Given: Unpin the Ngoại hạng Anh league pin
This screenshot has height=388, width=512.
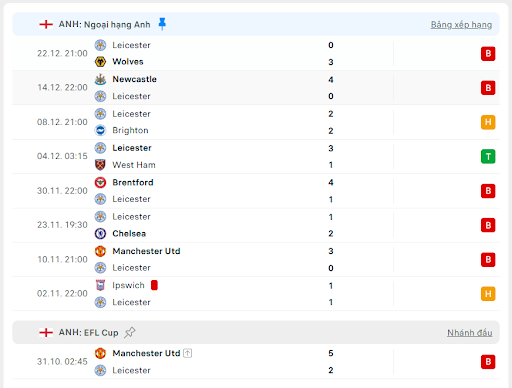Looking at the screenshot, I should [x=162, y=24].
